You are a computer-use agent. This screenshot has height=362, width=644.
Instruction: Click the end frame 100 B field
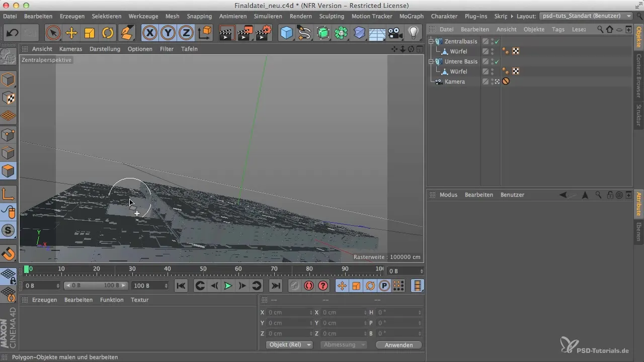150,286
